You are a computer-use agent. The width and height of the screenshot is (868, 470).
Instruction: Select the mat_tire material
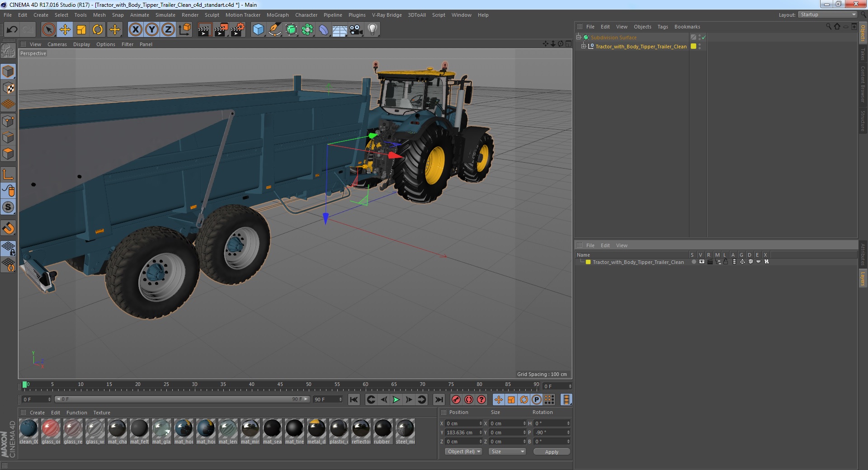(294, 431)
